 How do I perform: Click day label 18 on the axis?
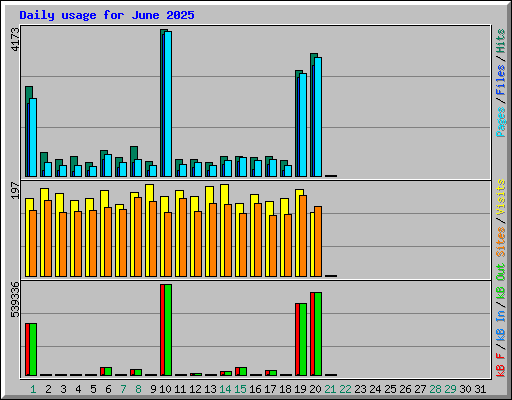[x=285, y=389]
